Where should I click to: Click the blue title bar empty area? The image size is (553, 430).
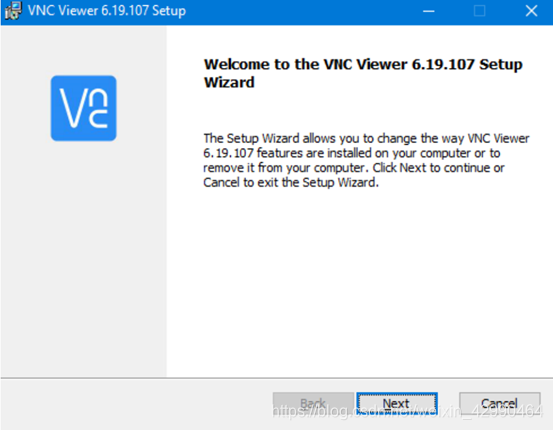coord(300,11)
